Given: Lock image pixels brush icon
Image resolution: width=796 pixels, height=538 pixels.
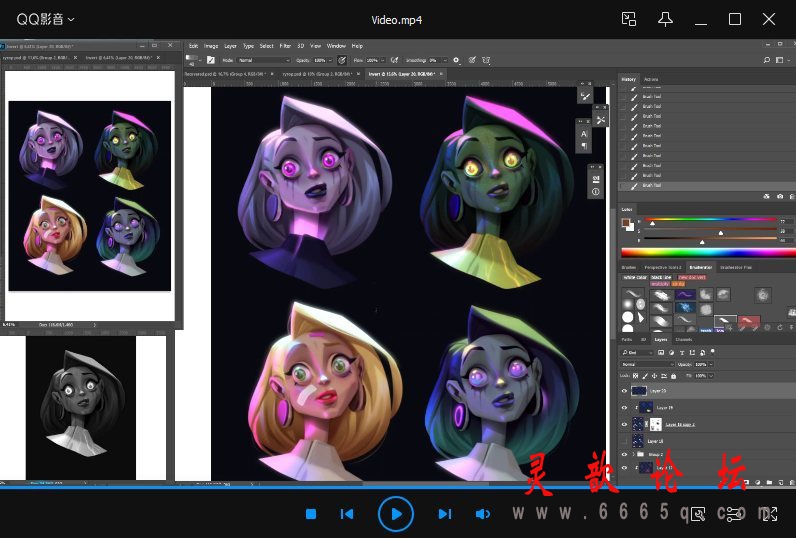Looking at the screenshot, I should pos(645,376).
